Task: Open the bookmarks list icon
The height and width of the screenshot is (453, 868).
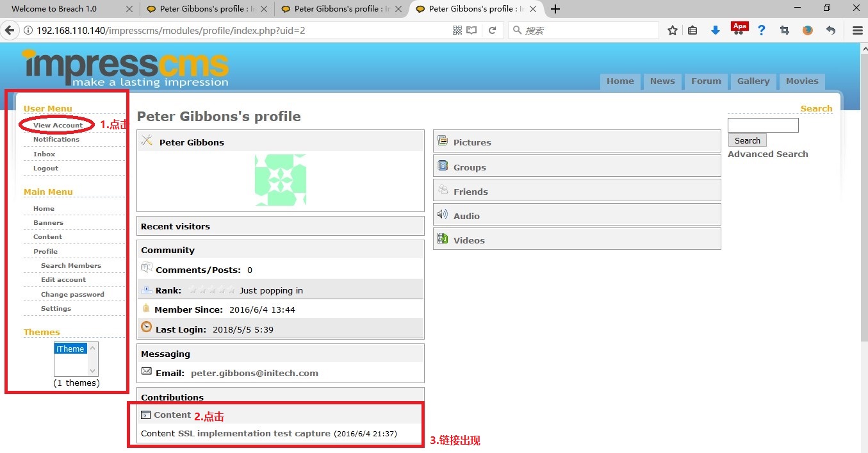Action: 692,30
